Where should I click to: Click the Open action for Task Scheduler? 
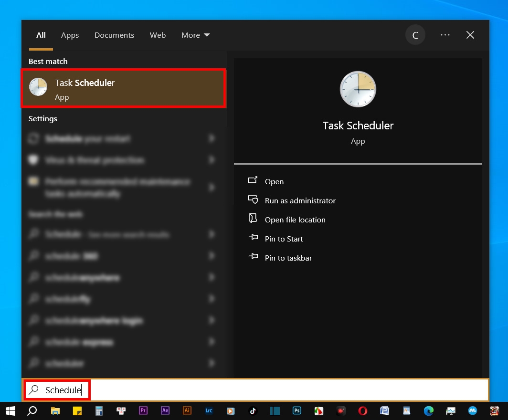(274, 181)
